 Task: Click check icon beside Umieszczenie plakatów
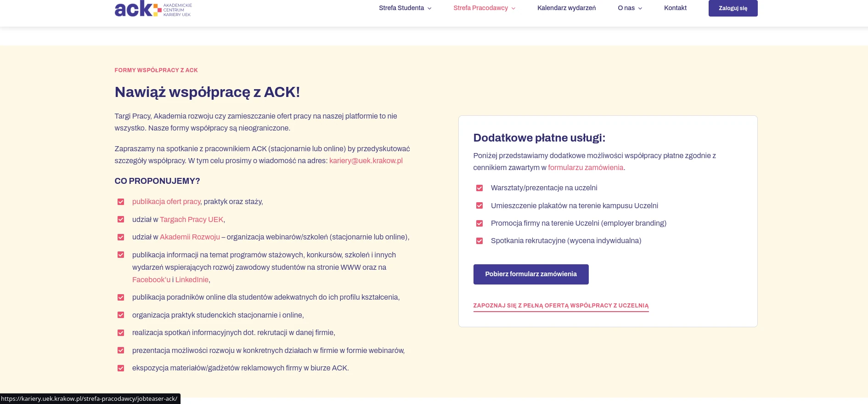coord(479,205)
